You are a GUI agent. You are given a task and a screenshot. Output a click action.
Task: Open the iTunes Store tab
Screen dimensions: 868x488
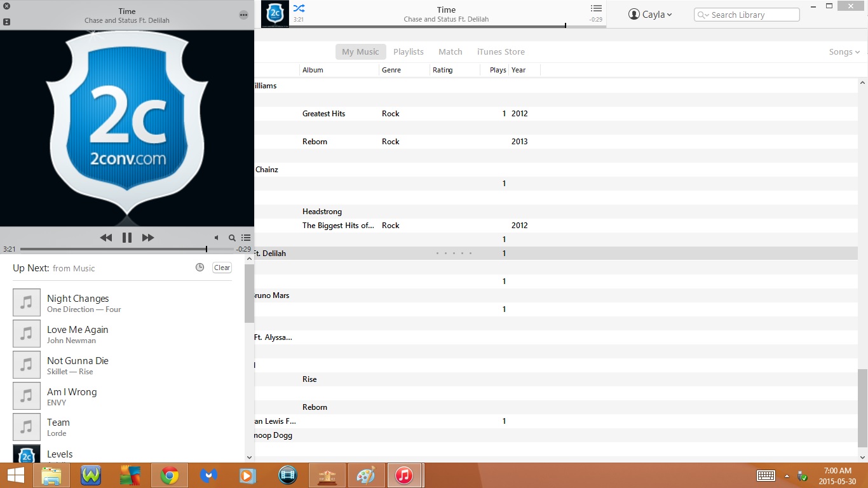tap(501, 52)
